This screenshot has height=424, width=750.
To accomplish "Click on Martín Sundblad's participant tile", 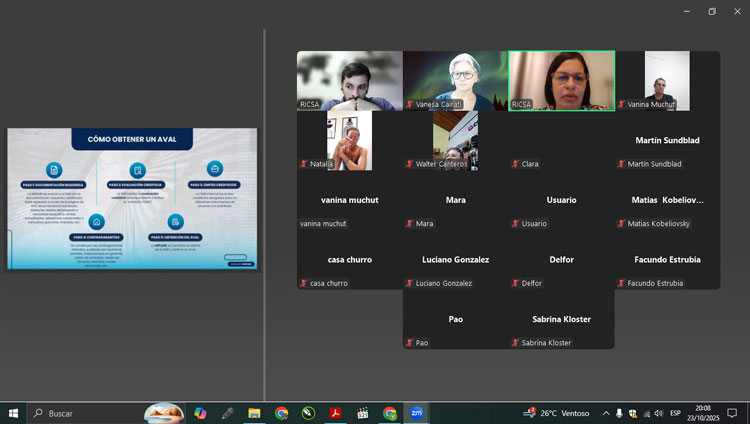I will click(x=667, y=140).
